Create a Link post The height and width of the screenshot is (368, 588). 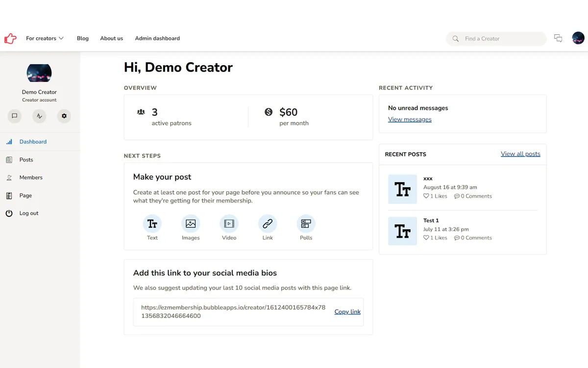pos(268,224)
